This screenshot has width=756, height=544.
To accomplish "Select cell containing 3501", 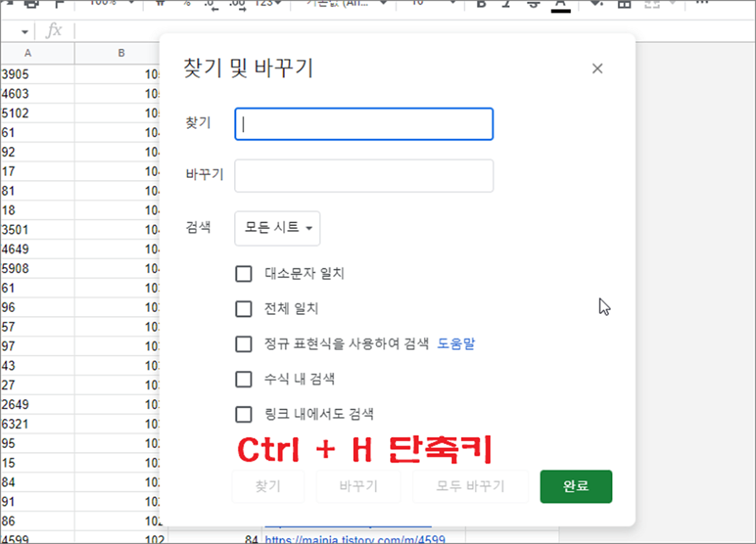I will pos(37,230).
